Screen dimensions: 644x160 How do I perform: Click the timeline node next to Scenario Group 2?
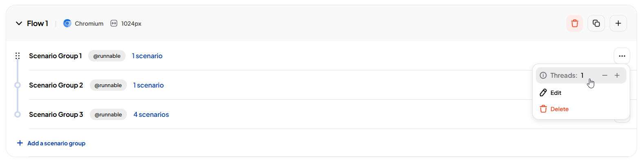[18, 85]
